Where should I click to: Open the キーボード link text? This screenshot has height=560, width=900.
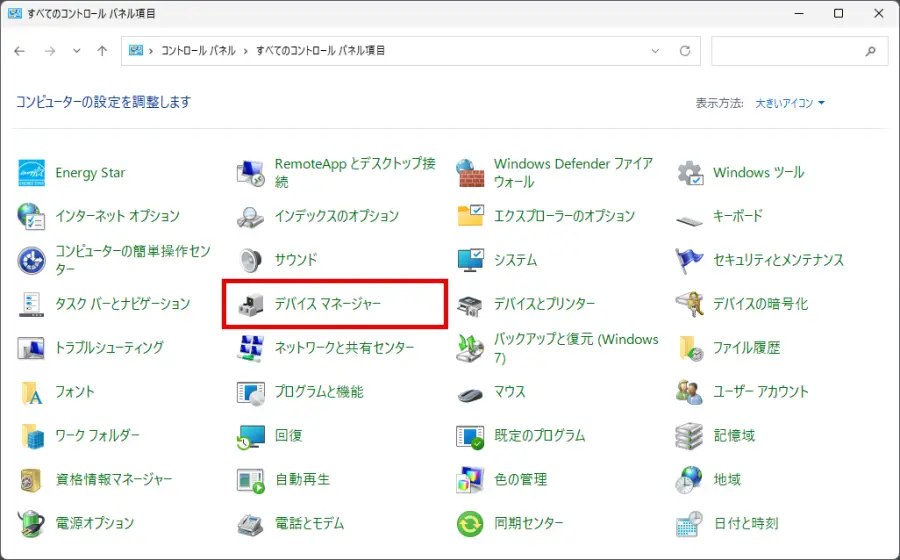738,216
